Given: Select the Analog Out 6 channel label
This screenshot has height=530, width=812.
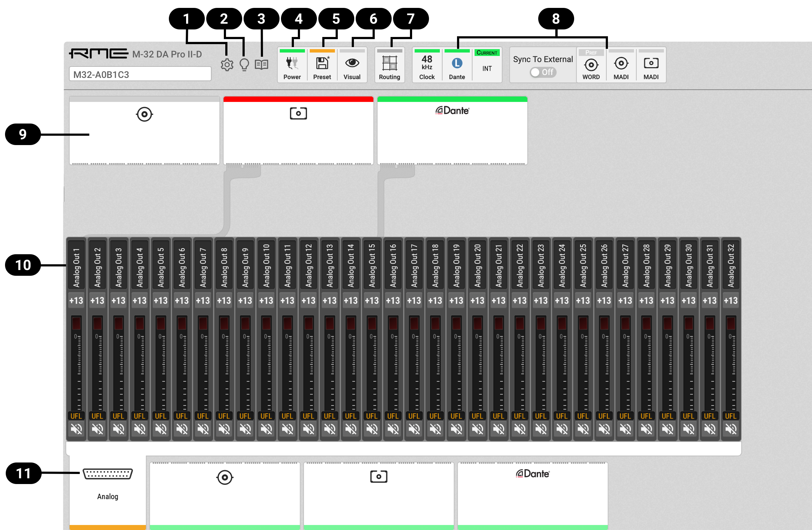Looking at the screenshot, I should coord(182,265).
